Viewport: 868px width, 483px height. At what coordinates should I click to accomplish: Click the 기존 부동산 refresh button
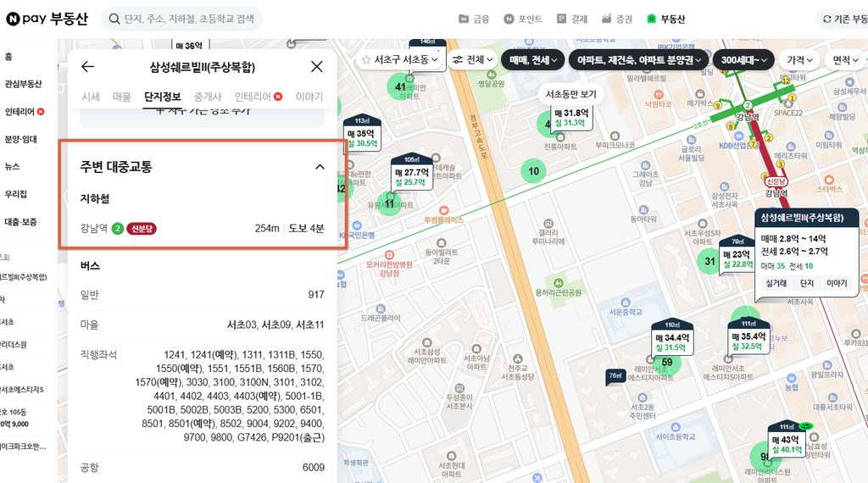pos(845,19)
